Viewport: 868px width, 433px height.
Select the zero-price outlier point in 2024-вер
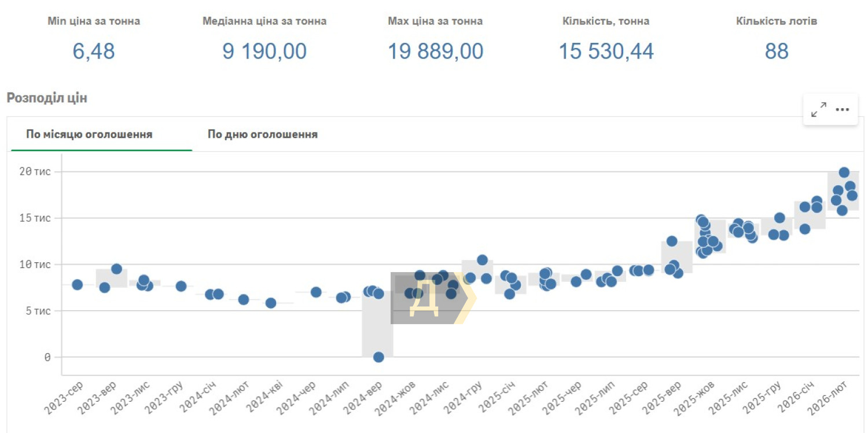pyautogui.click(x=378, y=357)
